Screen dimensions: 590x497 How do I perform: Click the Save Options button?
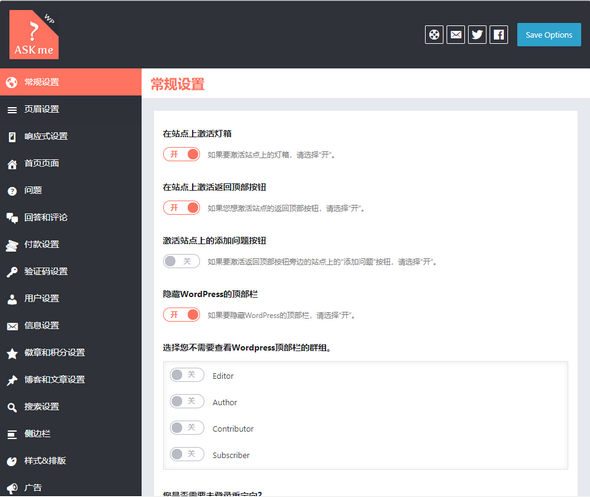(549, 35)
